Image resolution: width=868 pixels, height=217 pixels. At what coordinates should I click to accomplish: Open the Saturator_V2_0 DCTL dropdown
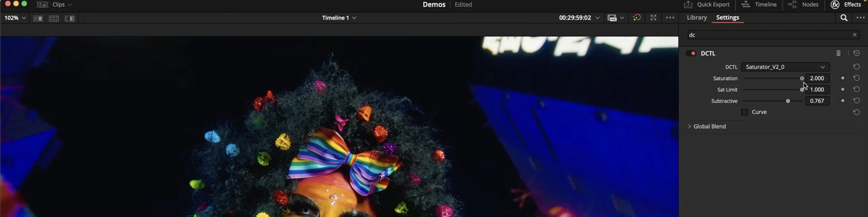coord(785,67)
